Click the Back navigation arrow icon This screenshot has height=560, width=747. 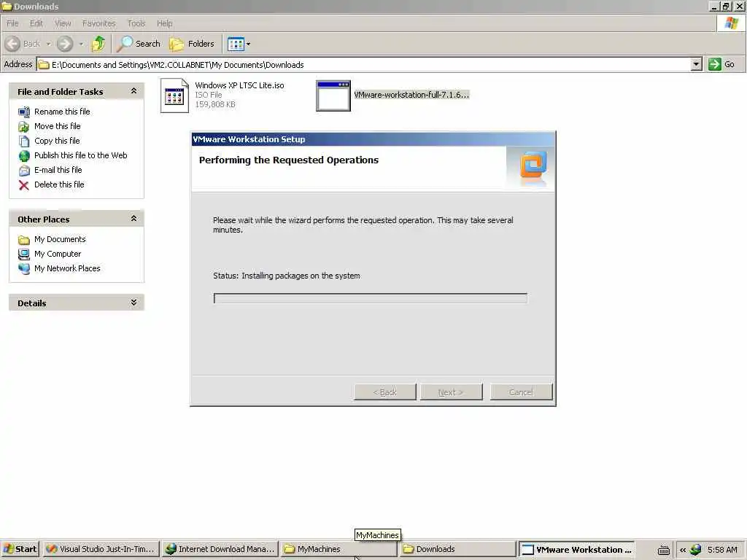tap(13, 44)
